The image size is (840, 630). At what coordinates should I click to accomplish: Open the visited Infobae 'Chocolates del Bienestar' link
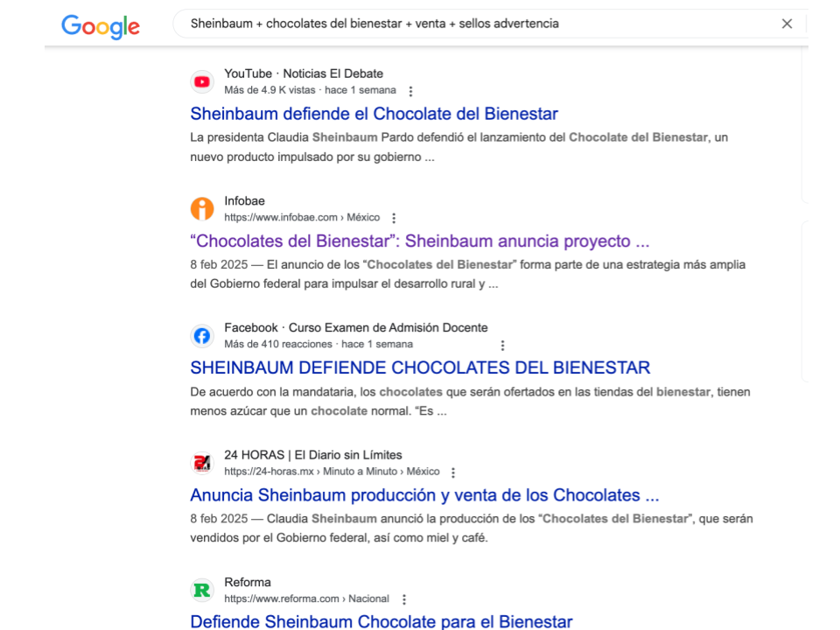point(419,241)
